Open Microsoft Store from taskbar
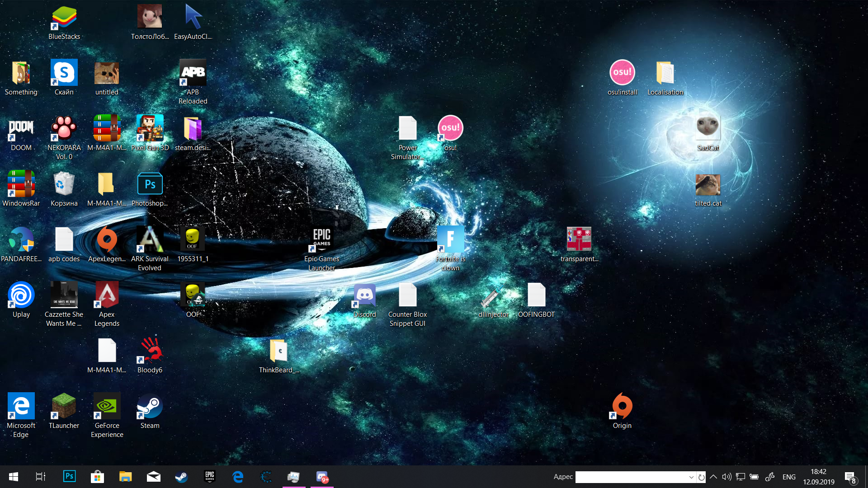Screen dimensions: 868x488 (x=97, y=477)
